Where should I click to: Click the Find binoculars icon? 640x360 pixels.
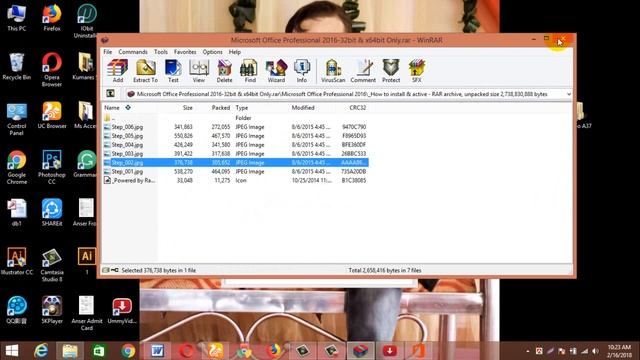[250, 71]
